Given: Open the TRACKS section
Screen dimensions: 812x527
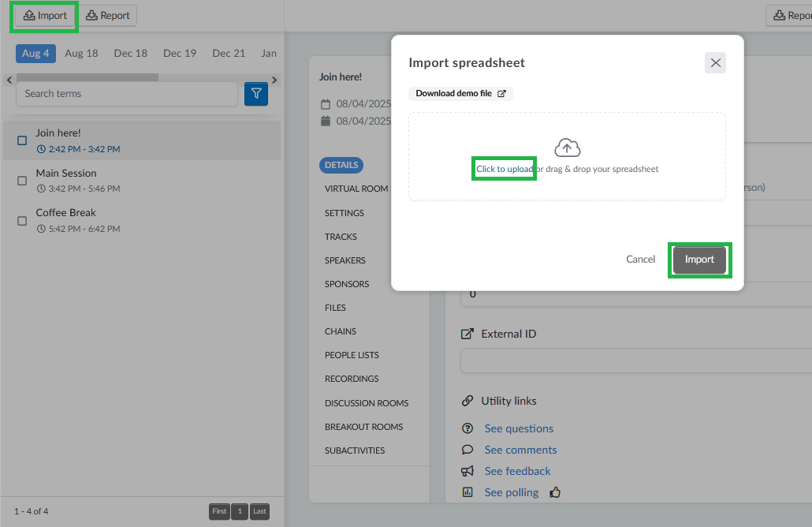Looking at the screenshot, I should 341,237.
